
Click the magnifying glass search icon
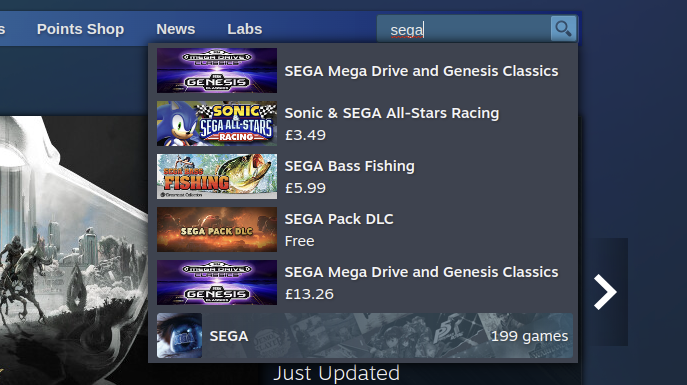(x=563, y=29)
